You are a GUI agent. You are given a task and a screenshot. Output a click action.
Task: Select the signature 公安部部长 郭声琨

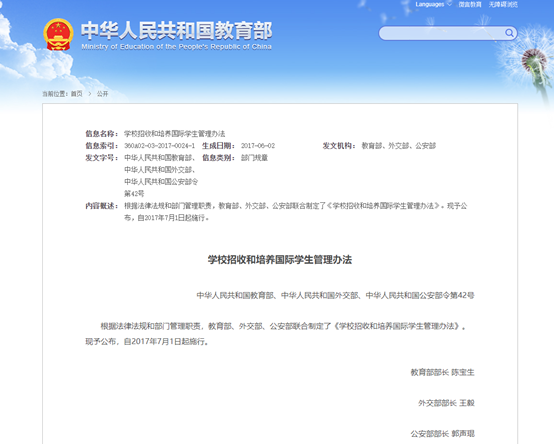(442, 434)
